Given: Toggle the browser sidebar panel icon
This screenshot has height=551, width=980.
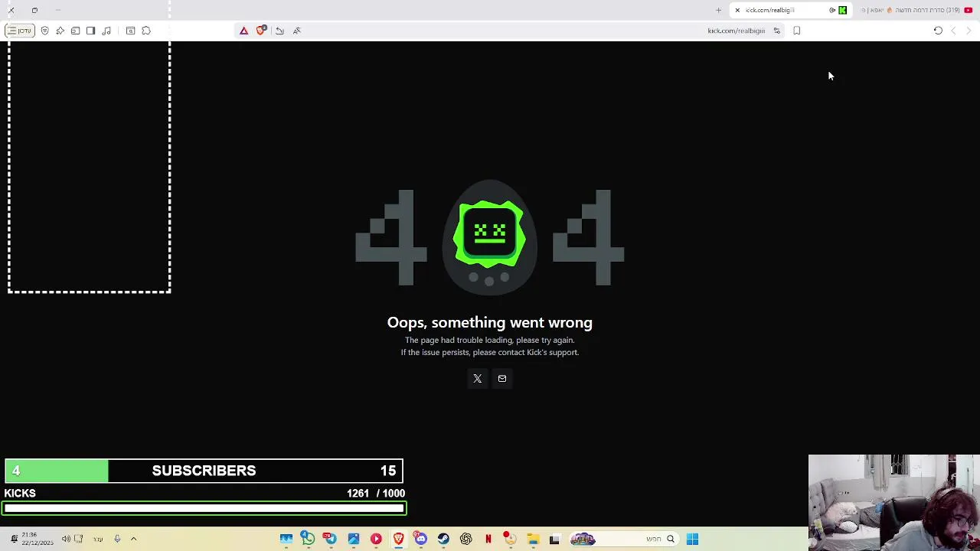Looking at the screenshot, I should point(91,31).
